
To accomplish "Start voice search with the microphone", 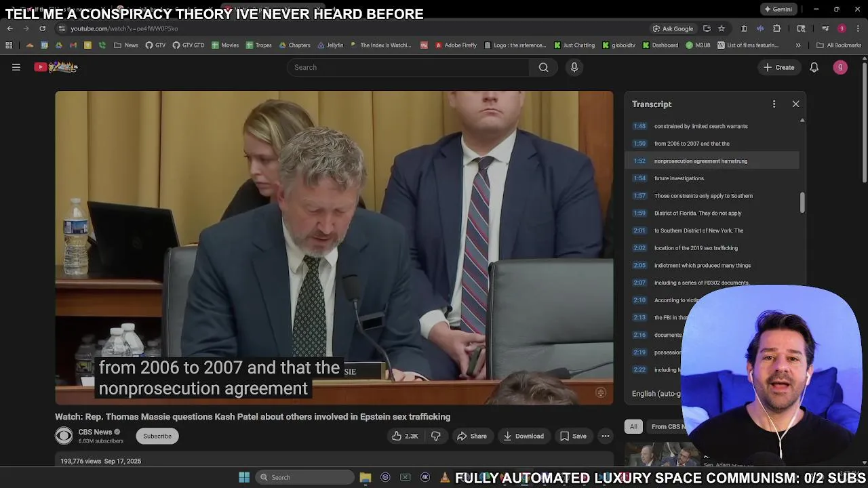I will [574, 67].
